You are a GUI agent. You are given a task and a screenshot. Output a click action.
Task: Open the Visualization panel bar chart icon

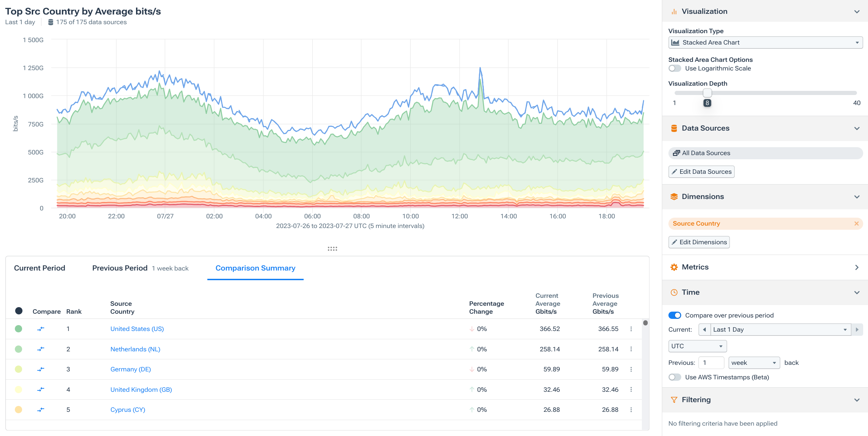674,11
